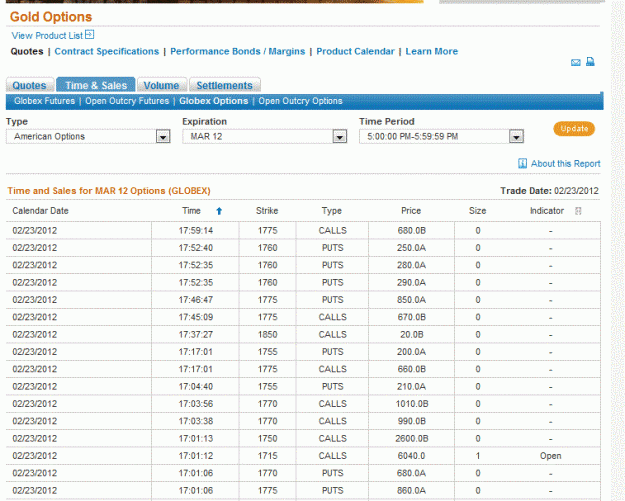Click the 1010.0B price cell

click(412, 404)
